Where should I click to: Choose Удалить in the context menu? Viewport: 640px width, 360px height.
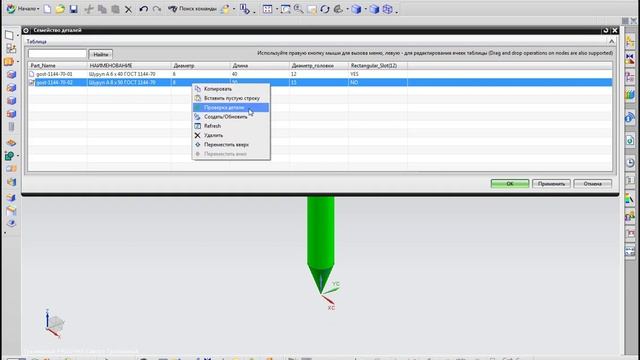[x=231, y=135]
